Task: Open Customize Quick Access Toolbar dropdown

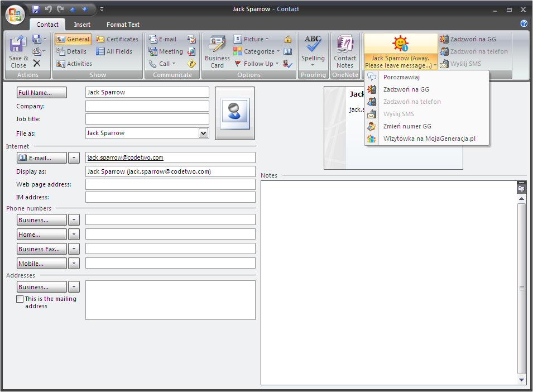Action: tap(102, 9)
